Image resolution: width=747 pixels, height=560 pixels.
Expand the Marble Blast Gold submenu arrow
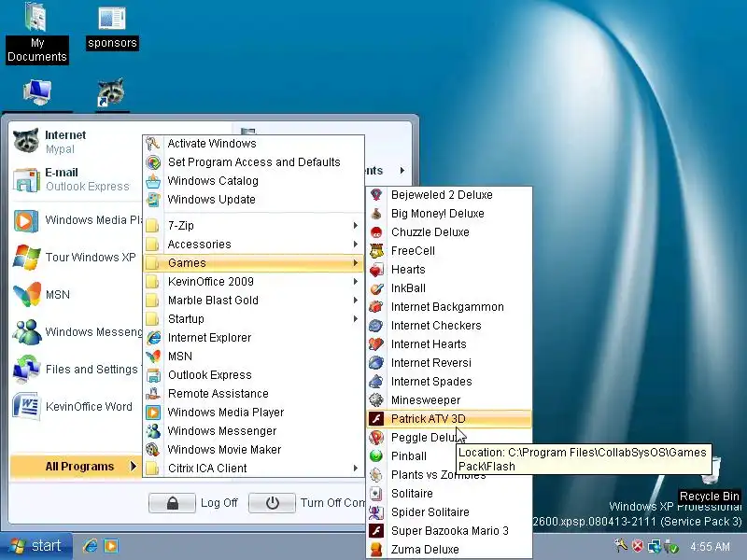pyautogui.click(x=356, y=300)
